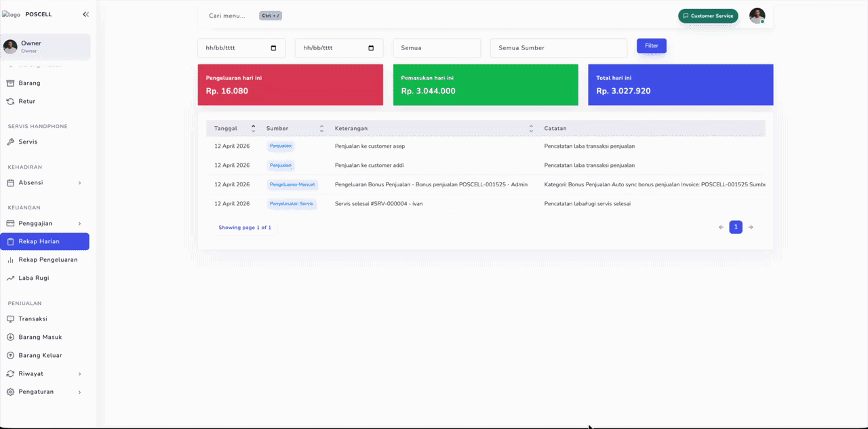Click the Servis wrench icon
Image resolution: width=868 pixels, height=429 pixels.
10,142
